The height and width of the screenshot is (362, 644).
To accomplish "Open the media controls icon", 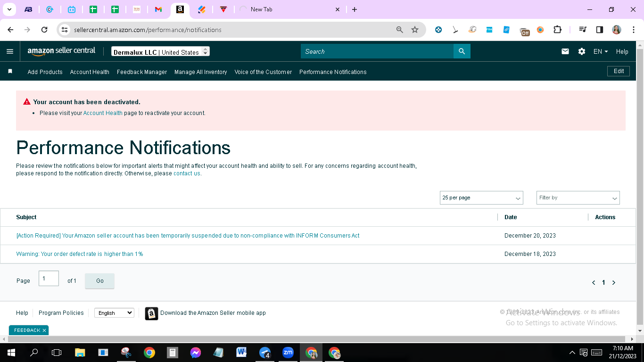I will (583, 30).
